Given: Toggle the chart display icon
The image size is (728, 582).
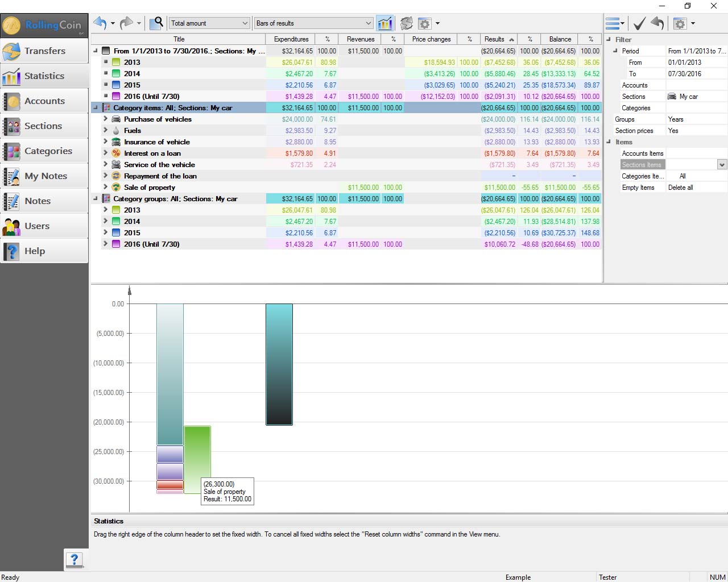Looking at the screenshot, I should (x=385, y=23).
